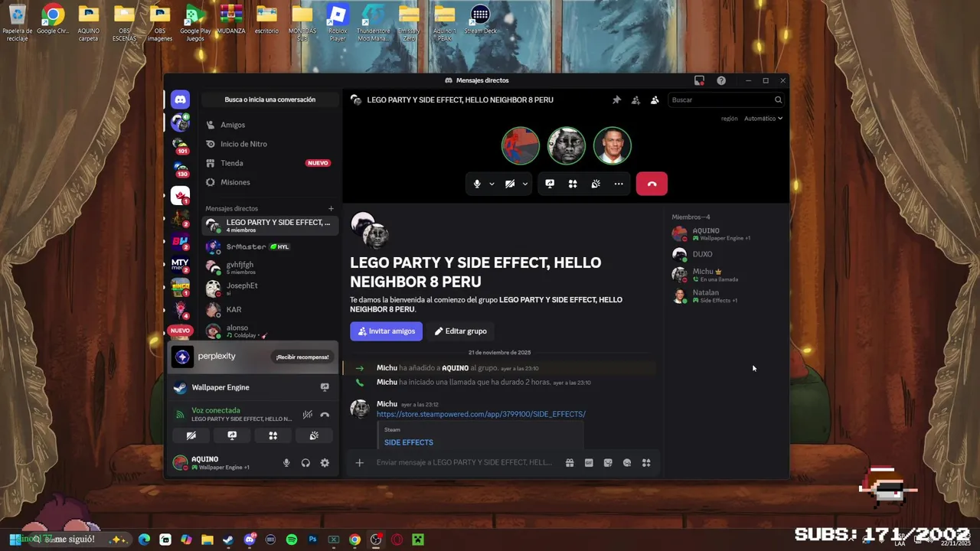The width and height of the screenshot is (980, 551).
Task: Open Photoshop from Windows taskbar
Action: tap(312, 540)
